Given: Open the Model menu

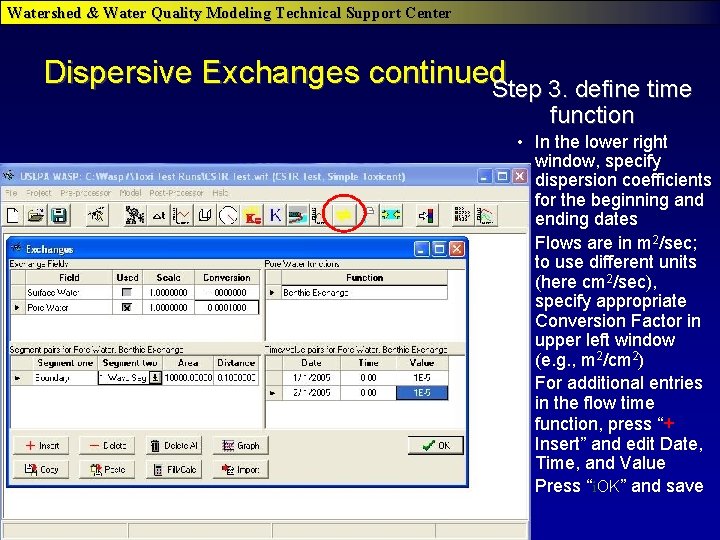Looking at the screenshot, I should (x=130, y=193).
